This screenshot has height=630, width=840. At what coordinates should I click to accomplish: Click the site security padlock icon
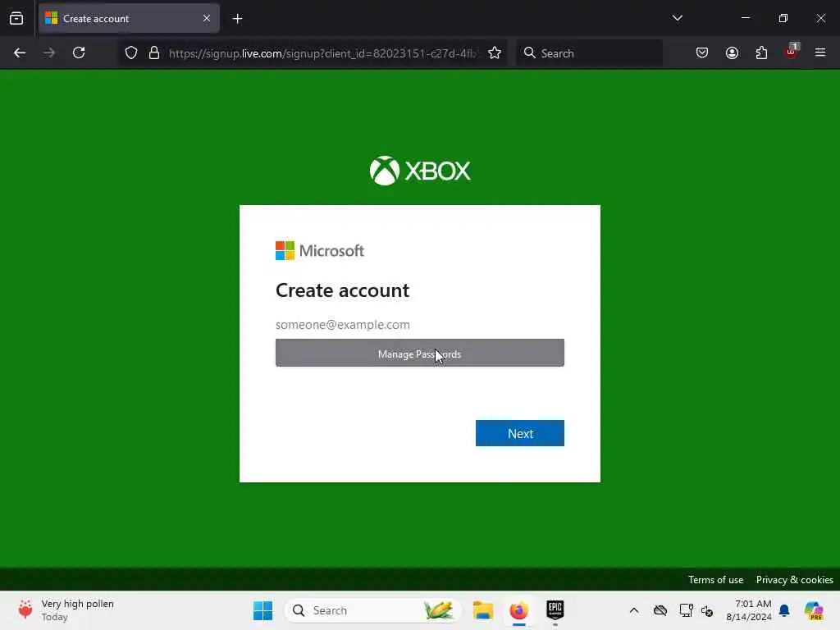point(154,52)
